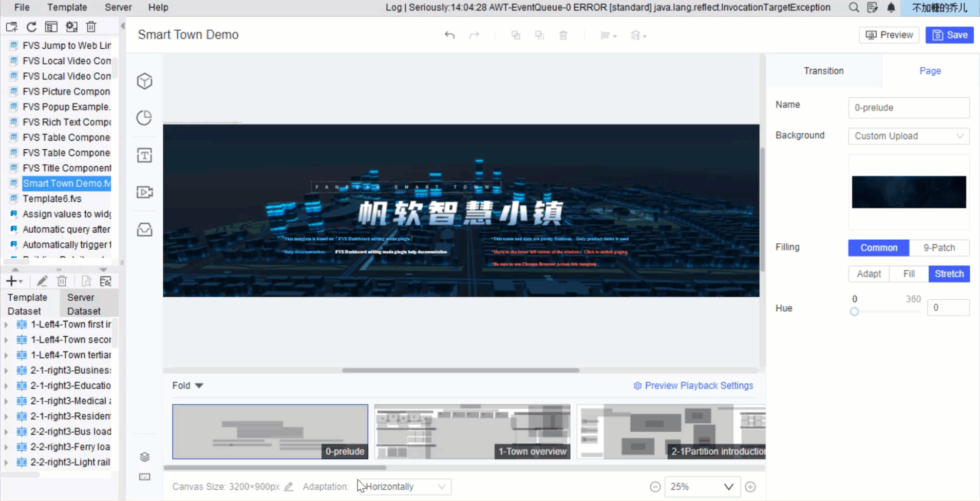
Task: Click the zoom out minus button
Action: (x=655, y=487)
